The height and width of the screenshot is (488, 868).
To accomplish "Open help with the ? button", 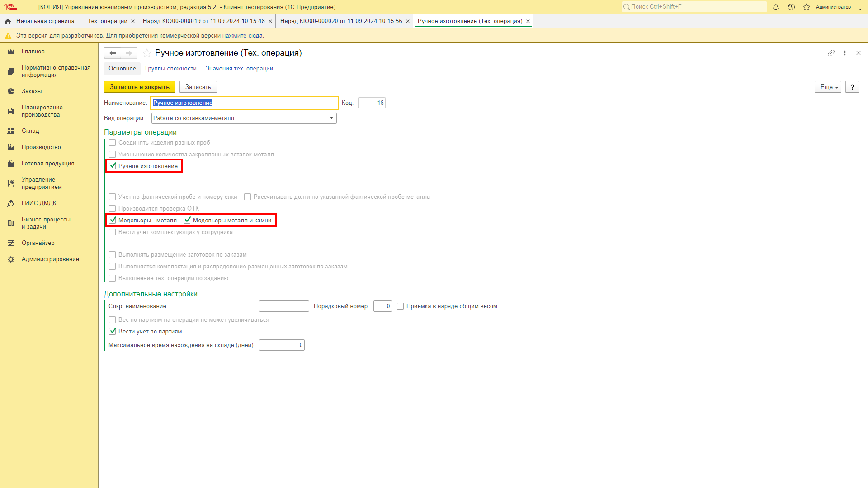I will pyautogui.click(x=852, y=87).
